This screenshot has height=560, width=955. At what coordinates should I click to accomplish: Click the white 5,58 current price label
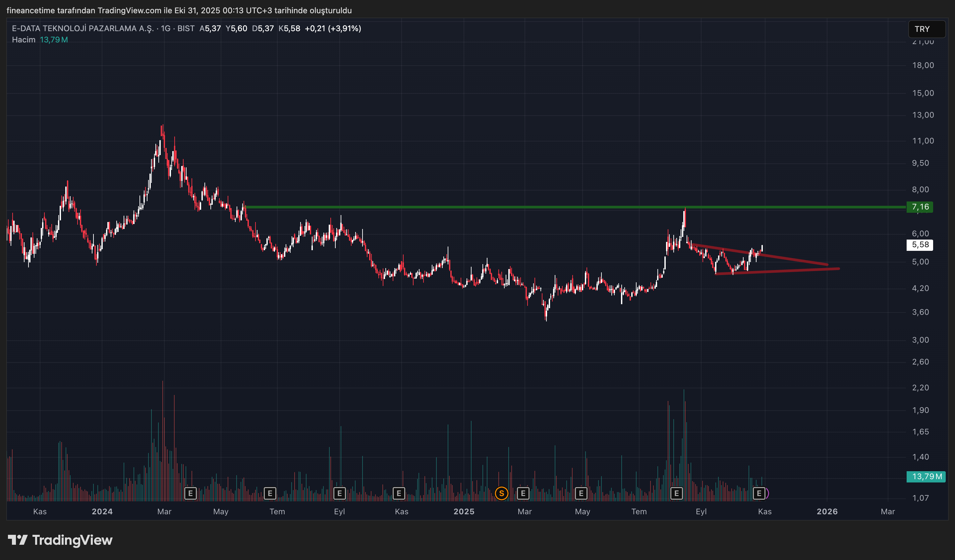click(920, 245)
